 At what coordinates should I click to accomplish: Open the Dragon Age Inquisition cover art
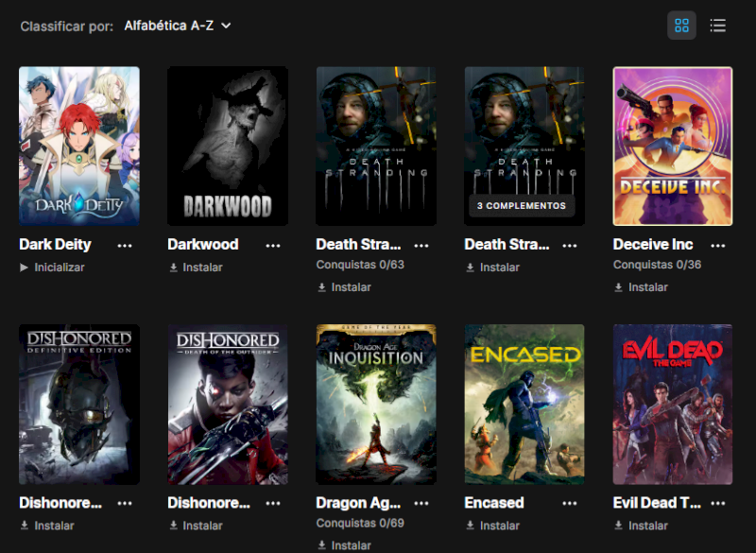click(376, 405)
